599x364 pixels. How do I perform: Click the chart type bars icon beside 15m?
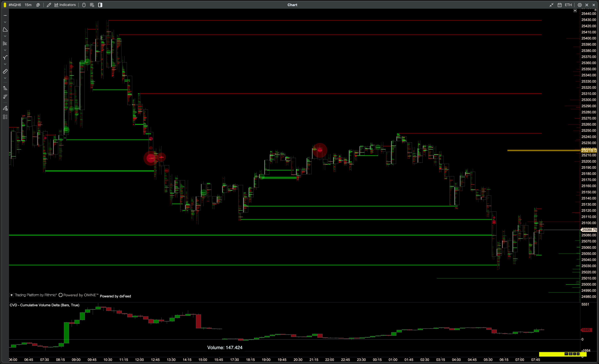[x=38, y=5]
